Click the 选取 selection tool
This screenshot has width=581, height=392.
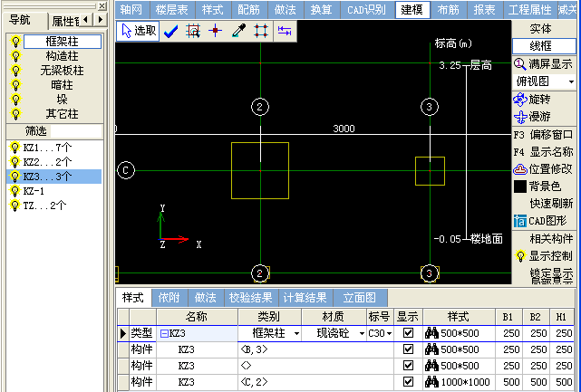pyautogui.click(x=138, y=31)
